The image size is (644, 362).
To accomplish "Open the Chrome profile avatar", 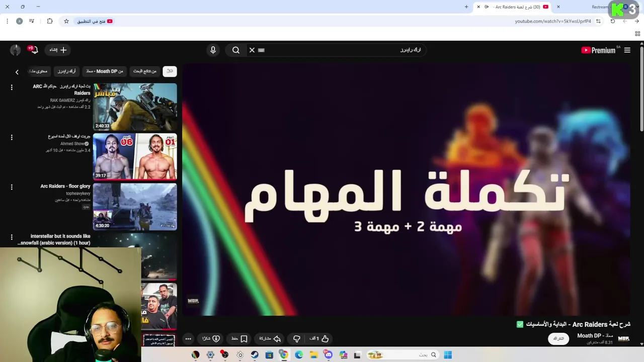I will click(19, 21).
